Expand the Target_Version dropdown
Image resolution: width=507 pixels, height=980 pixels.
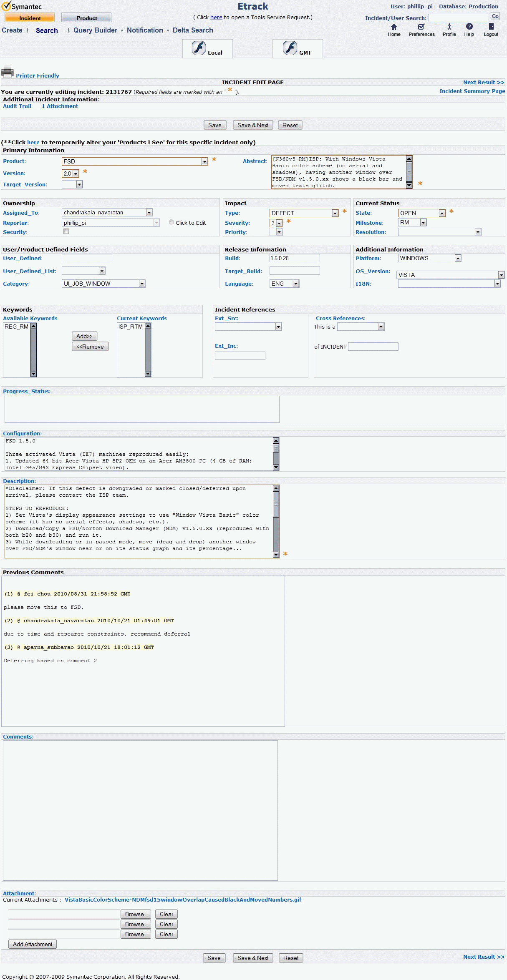[72, 184]
